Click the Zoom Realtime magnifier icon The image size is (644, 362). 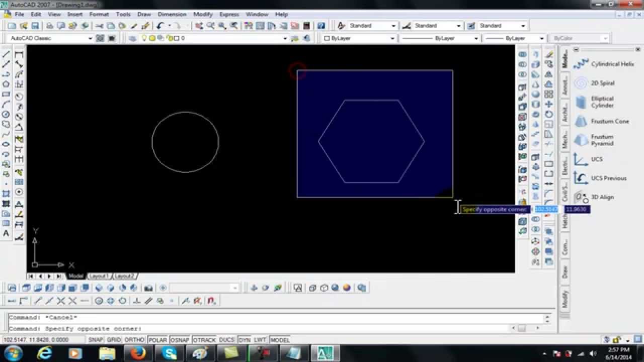[210, 26]
